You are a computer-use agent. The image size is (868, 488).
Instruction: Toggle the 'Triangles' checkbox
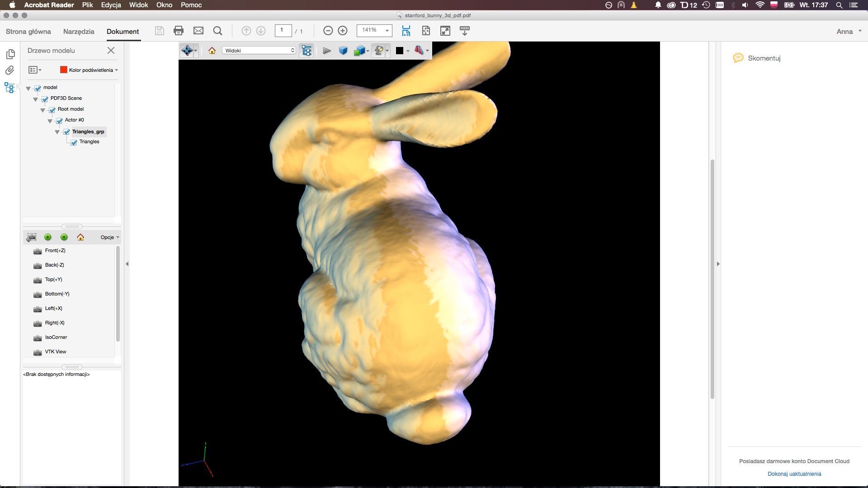pos(74,142)
